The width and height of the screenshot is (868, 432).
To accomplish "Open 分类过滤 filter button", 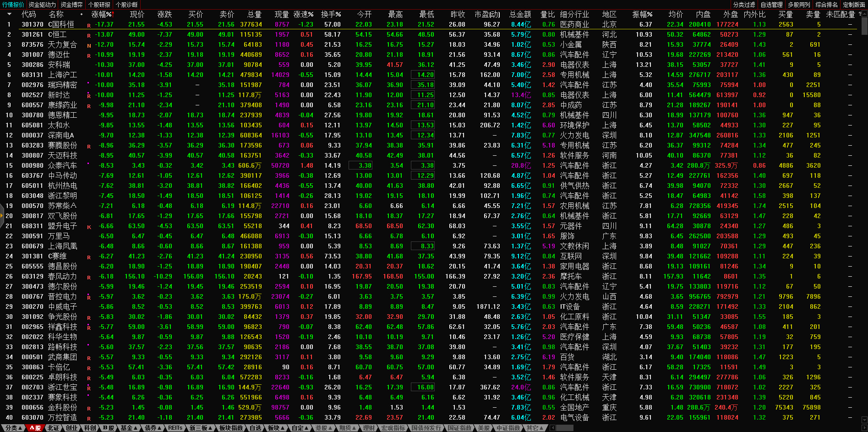I will click(744, 5).
